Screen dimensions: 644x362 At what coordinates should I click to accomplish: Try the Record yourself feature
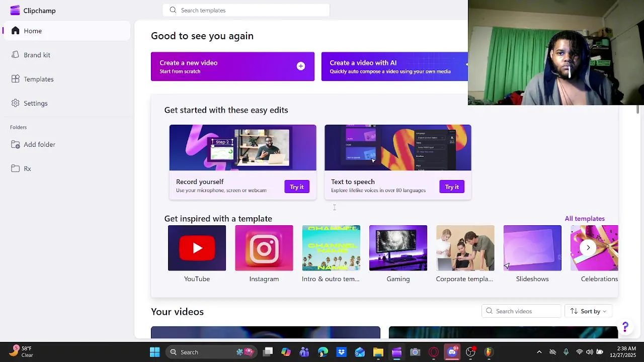(297, 187)
